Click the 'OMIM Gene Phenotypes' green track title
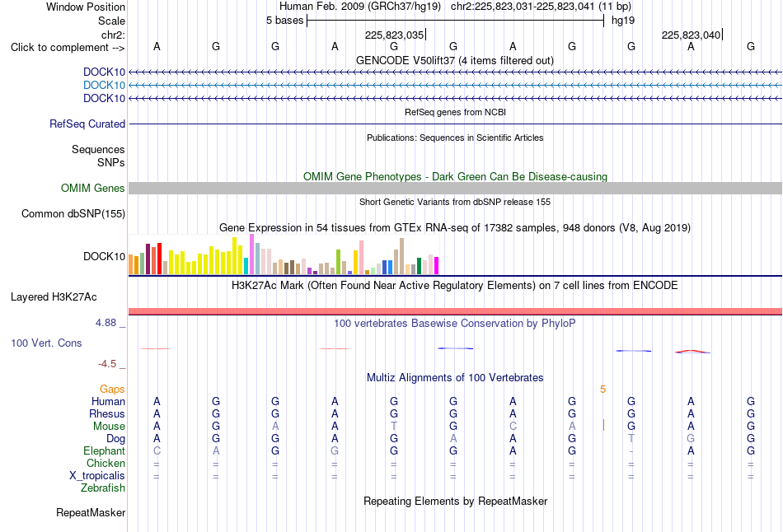 click(455, 177)
